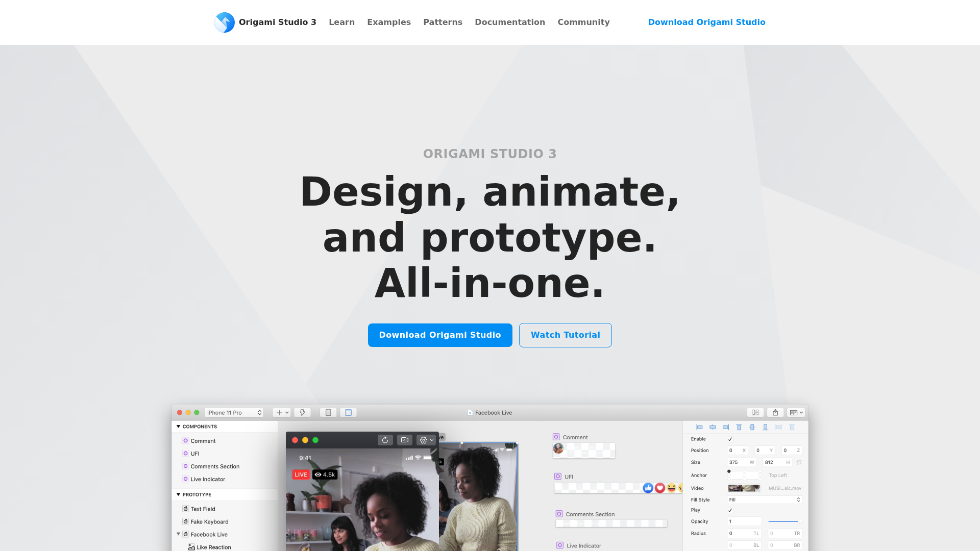Click the split view icon at top right
Image resolution: width=980 pixels, height=551 pixels.
755,412
